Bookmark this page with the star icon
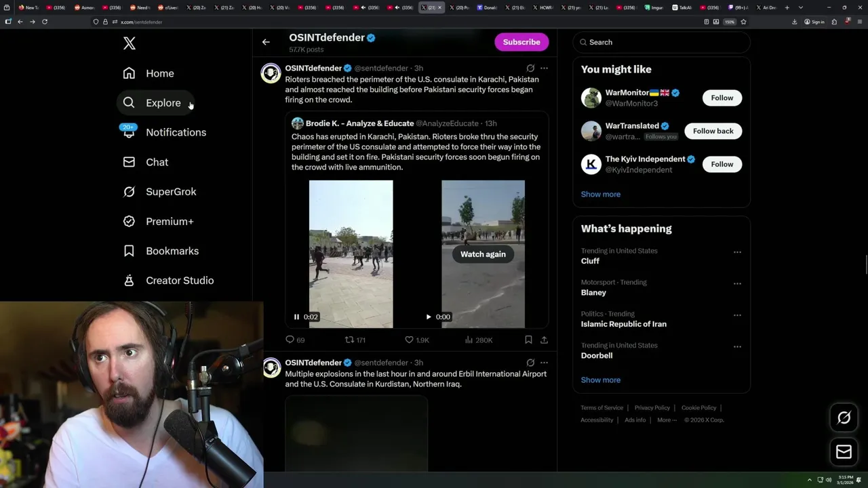The image size is (868, 488). [x=744, y=22]
